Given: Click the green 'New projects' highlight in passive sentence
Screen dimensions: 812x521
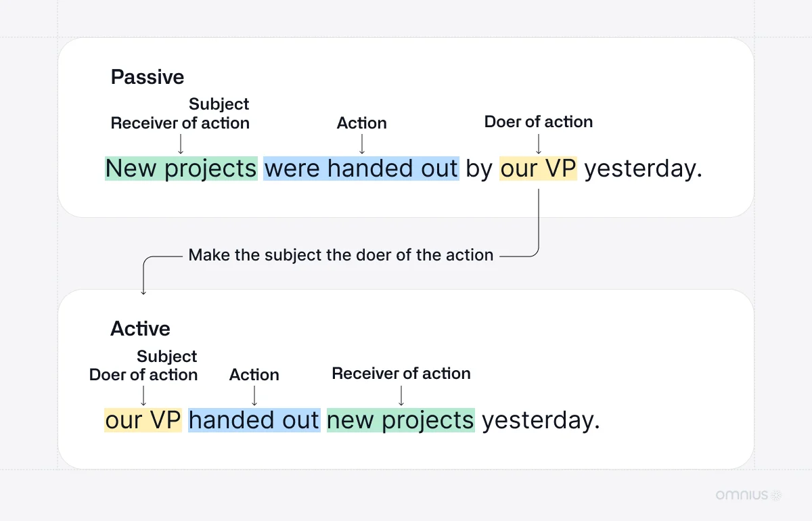Looking at the screenshot, I should pyautogui.click(x=181, y=168).
